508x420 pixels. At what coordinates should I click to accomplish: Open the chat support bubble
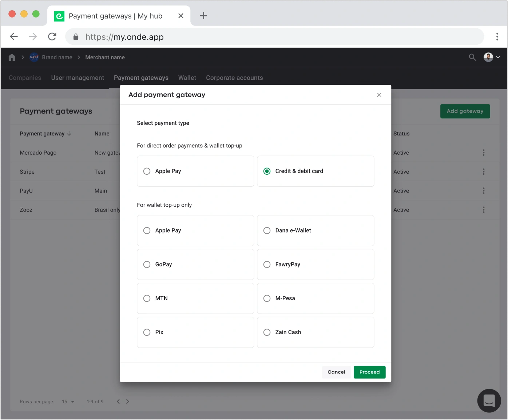coord(489,400)
